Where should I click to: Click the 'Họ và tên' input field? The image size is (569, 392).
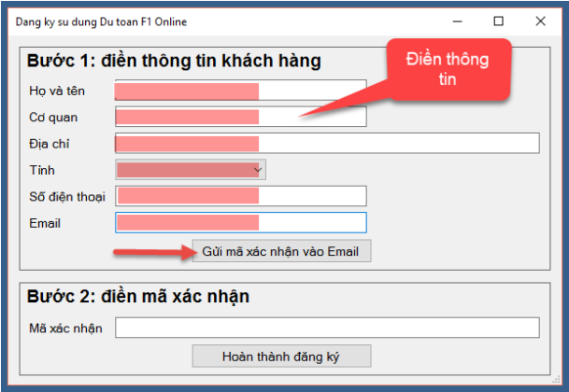coord(239,91)
